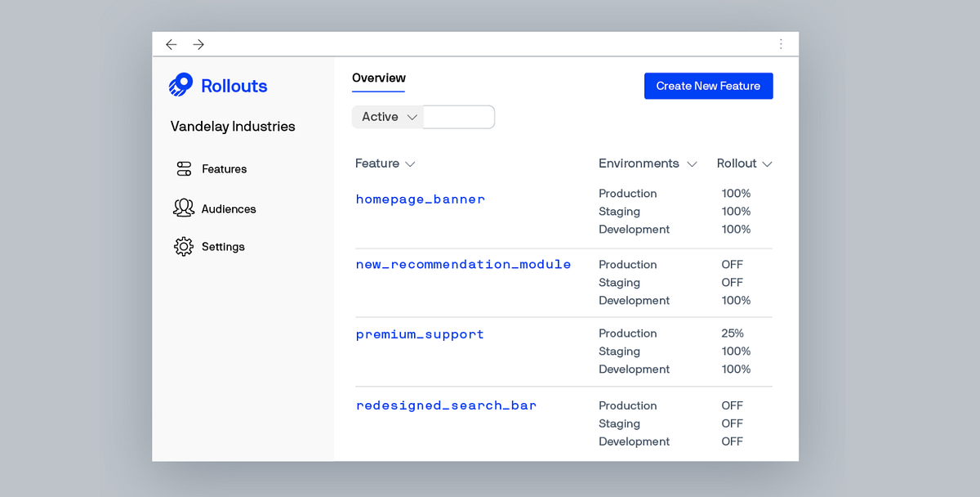Click the 25% rollout for premium_support
Viewport: 980px width, 497px height.
[733, 334]
